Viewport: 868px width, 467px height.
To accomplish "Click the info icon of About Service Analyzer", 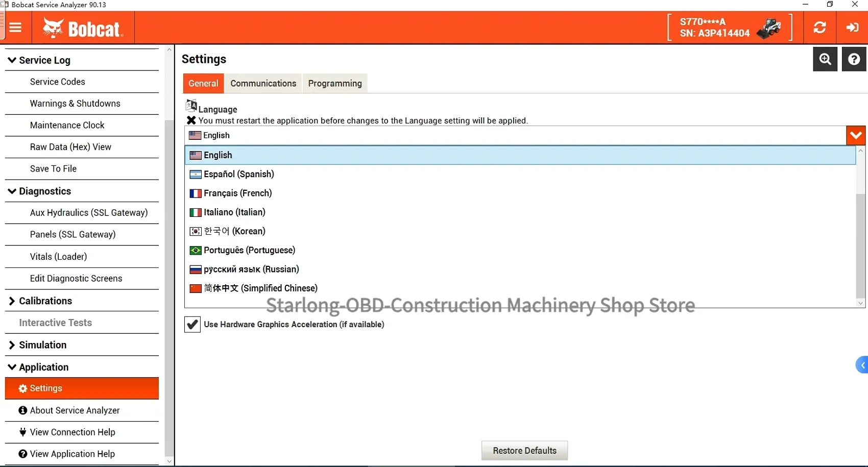I will [22, 410].
